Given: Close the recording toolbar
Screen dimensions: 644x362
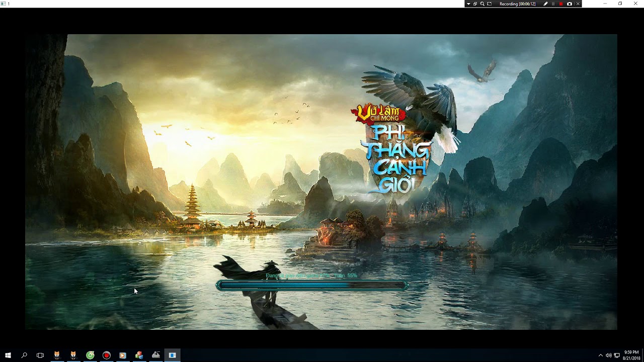Looking at the screenshot, I should (x=578, y=4).
